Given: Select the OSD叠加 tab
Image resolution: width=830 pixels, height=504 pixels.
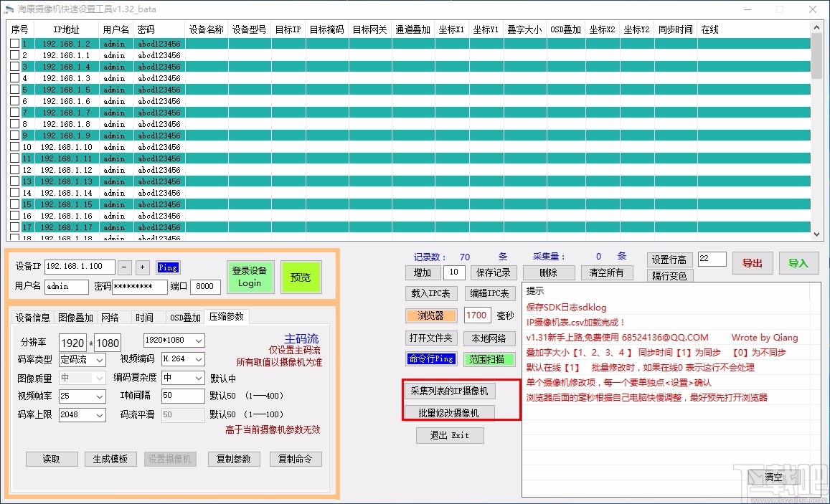Looking at the screenshot, I should pyautogui.click(x=185, y=318).
